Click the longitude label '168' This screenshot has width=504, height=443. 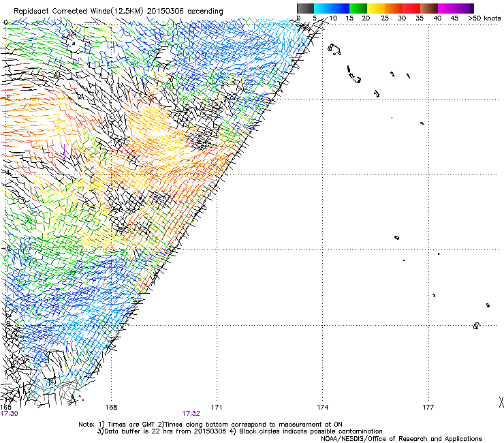click(111, 408)
